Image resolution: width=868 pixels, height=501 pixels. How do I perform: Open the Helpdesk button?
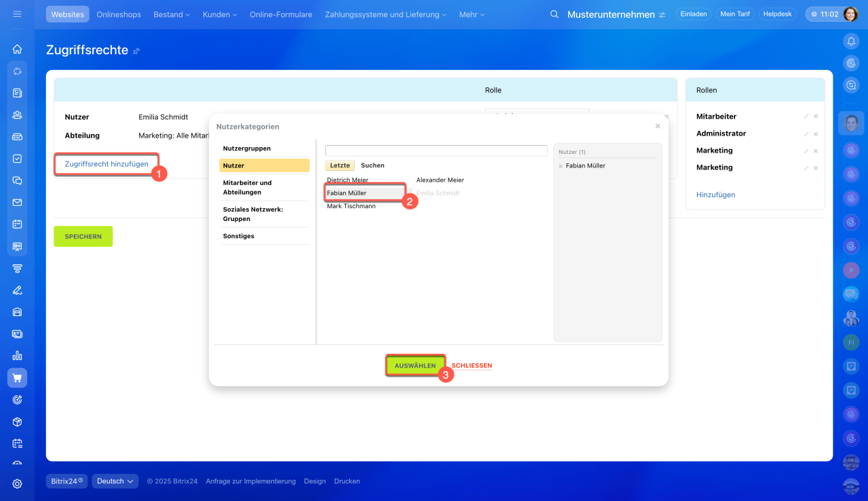(x=777, y=14)
